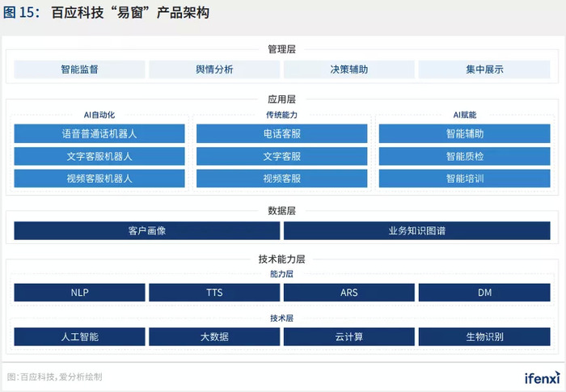Select the ARS capability box
Screen dimensions: 566x392
(x=349, y=293)
